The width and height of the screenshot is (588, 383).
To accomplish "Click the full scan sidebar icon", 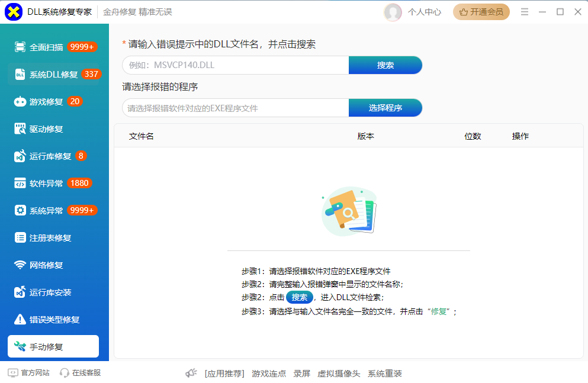I will point(20,47).
